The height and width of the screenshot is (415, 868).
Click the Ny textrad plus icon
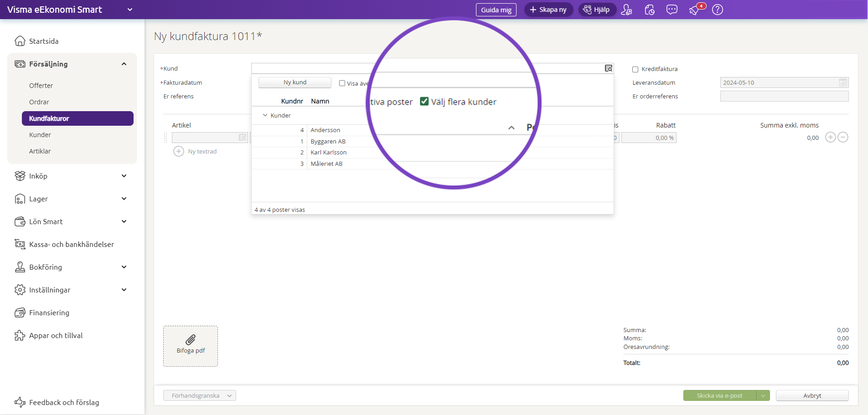(179, 151)
